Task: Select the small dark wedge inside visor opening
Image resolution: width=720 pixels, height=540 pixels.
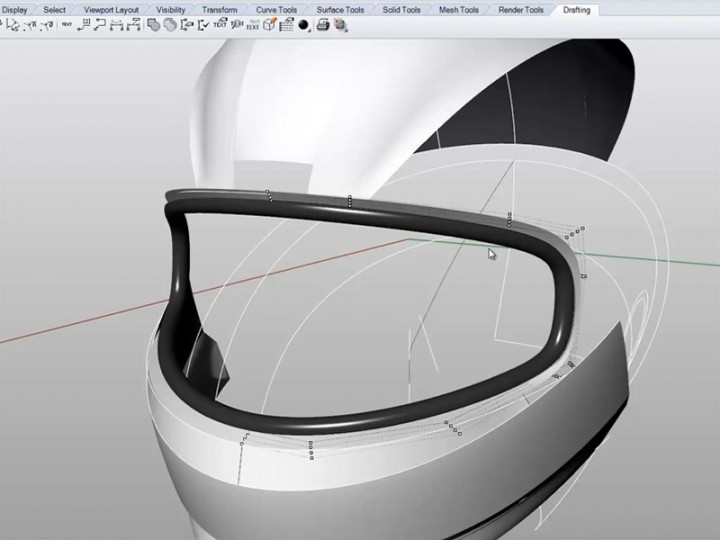Action: (x=209, y=363)
